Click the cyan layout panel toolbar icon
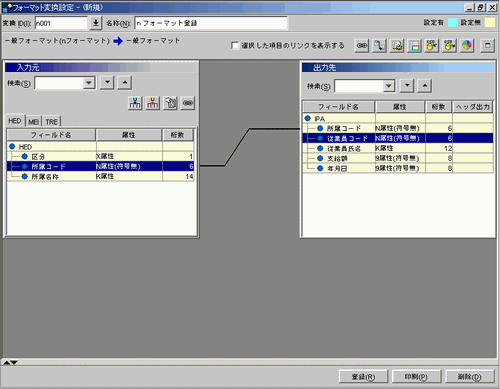 coord(414,46)
